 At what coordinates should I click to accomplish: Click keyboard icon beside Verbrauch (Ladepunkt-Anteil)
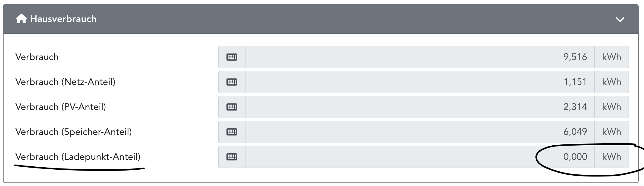click(x=232, y=157)
